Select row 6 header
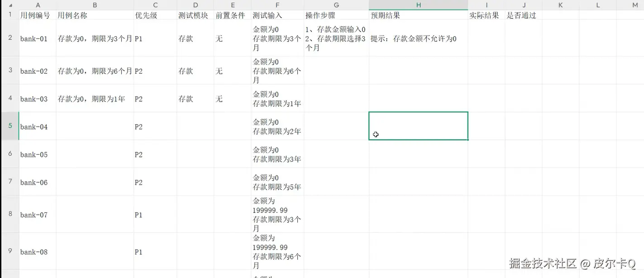Image resolution: width=644 pixels, height=278 pixels. [10, 154]
